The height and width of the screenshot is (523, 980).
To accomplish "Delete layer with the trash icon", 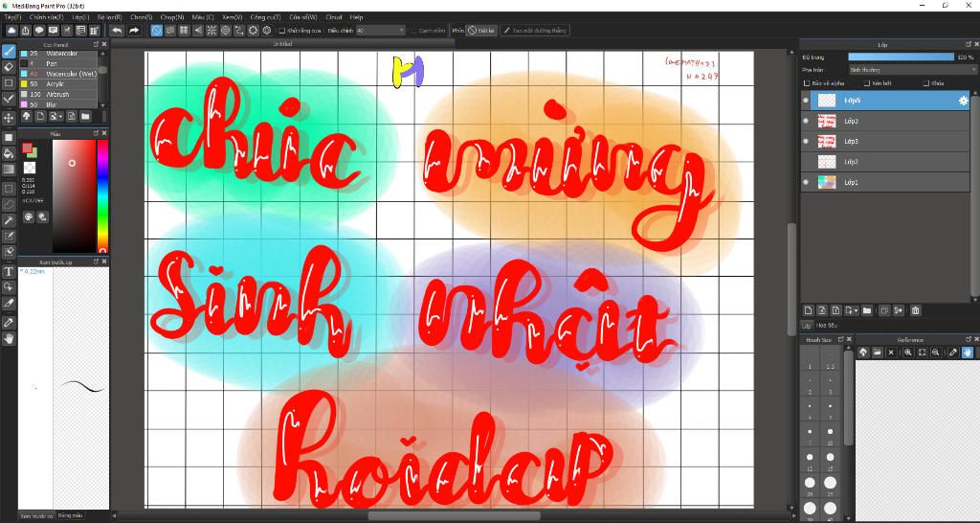I will click(x=915, y=310).
